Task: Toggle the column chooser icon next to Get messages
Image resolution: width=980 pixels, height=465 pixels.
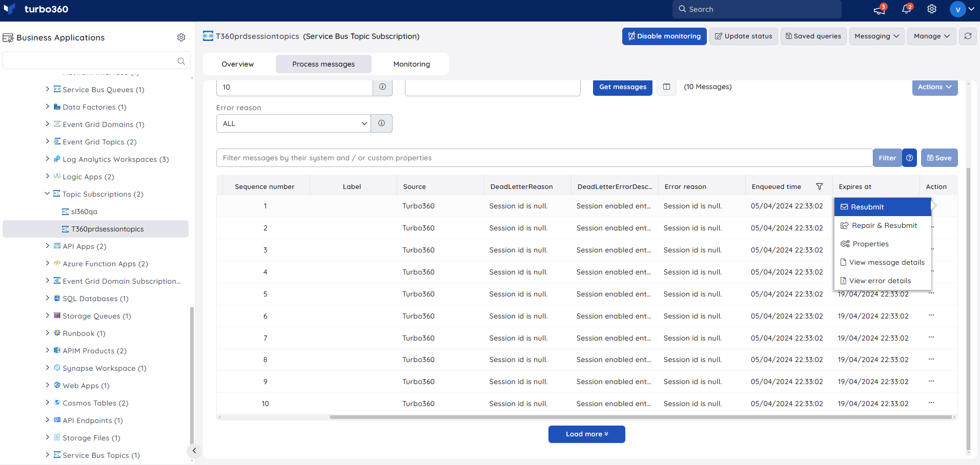Action: [x=666, y=87]
